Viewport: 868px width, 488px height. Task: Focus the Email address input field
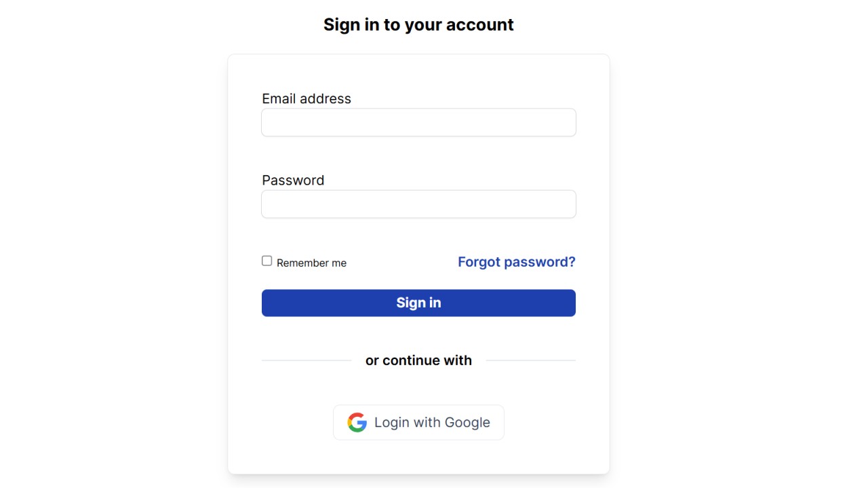tap(418, 123)
